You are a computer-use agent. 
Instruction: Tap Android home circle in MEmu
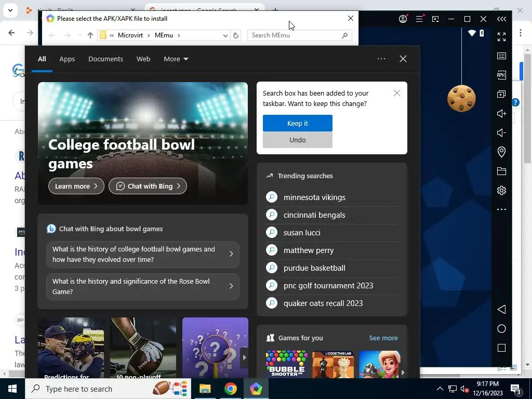(x=501, y=328)
